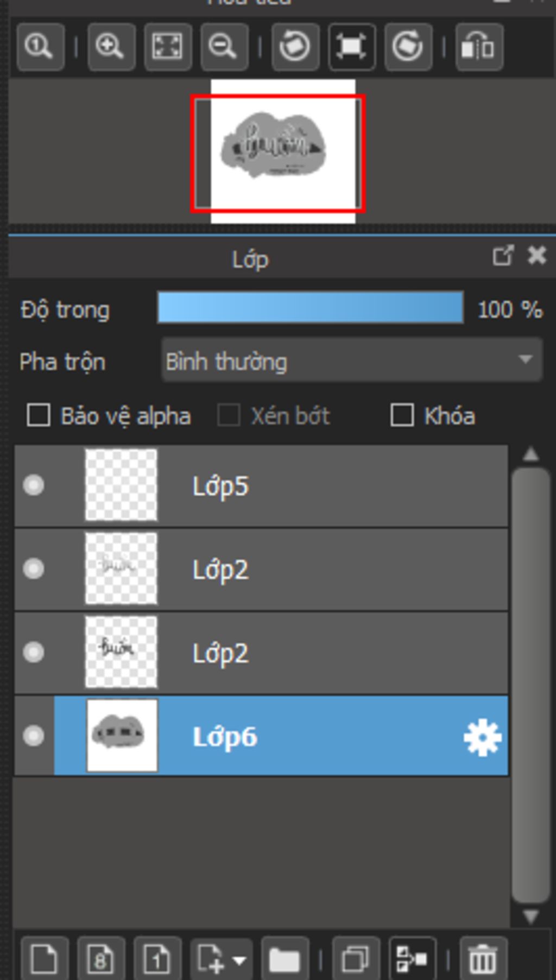
Task: Click the zoom out magnifier icon
Action: (x=224, y=47)
